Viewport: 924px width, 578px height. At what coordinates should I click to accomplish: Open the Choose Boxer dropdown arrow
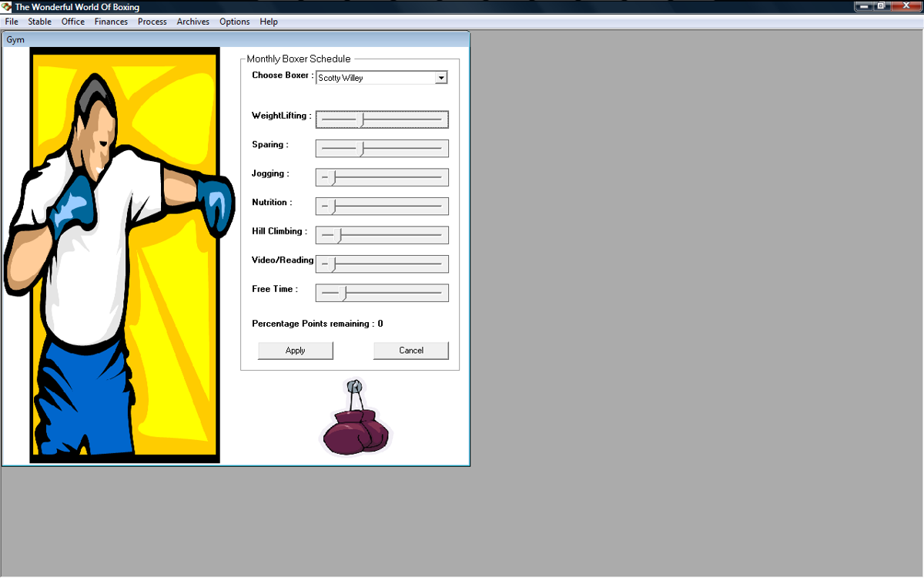coord(441,78)
